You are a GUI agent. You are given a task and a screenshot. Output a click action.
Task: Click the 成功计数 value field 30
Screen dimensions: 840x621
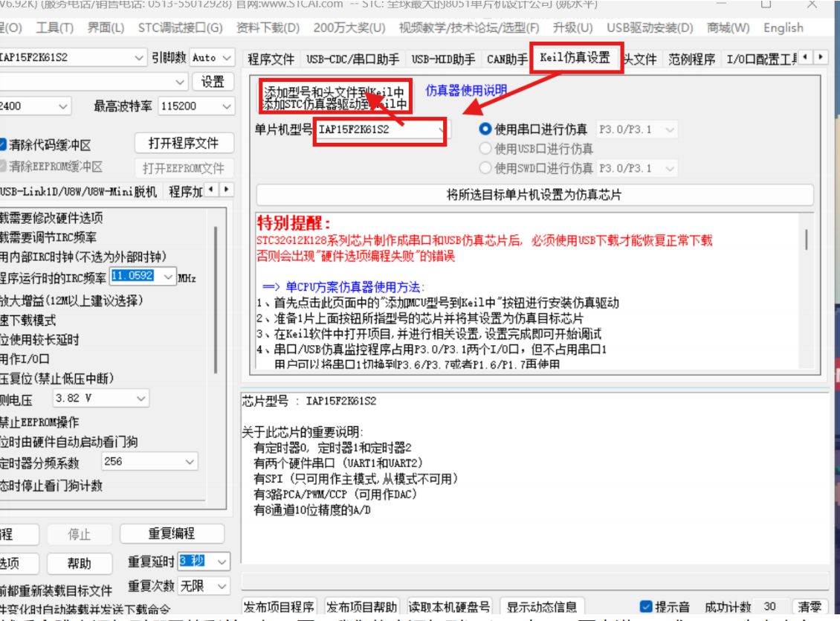pyautogui.click(x=770, y=607)
